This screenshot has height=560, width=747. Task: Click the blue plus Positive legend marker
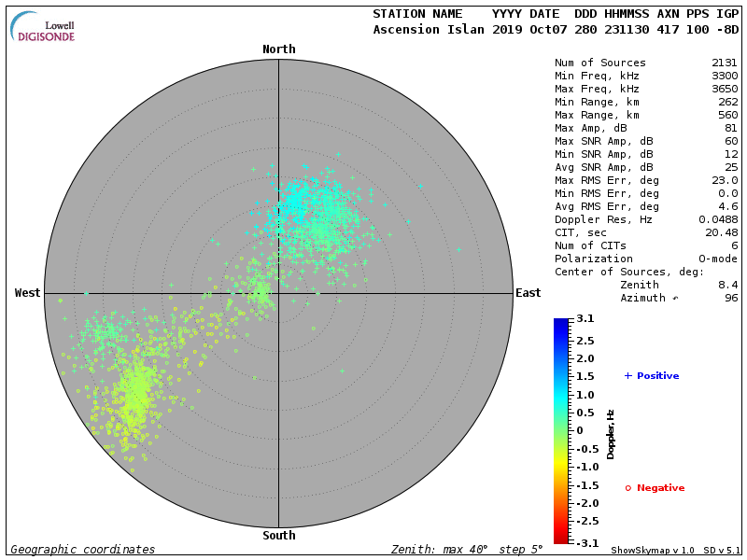627,375
